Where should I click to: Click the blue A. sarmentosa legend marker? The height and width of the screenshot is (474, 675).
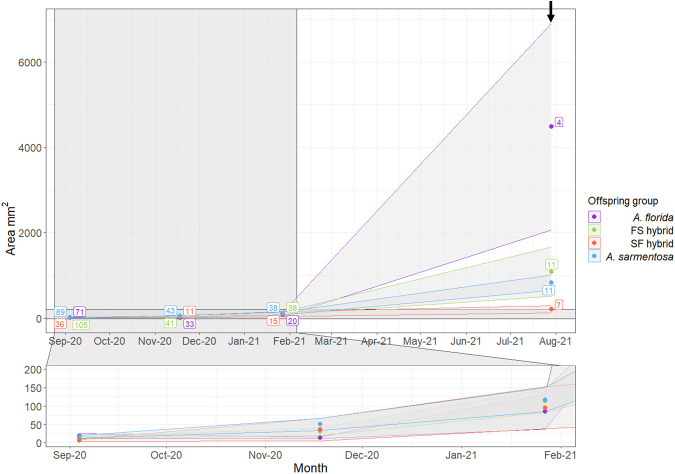(595, 257)
